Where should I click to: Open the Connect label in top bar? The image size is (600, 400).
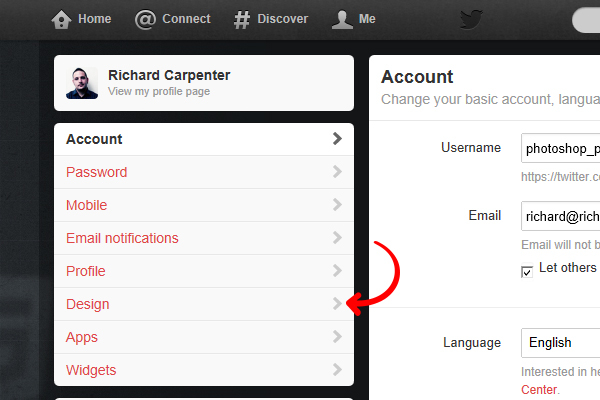tap(186, 19)
